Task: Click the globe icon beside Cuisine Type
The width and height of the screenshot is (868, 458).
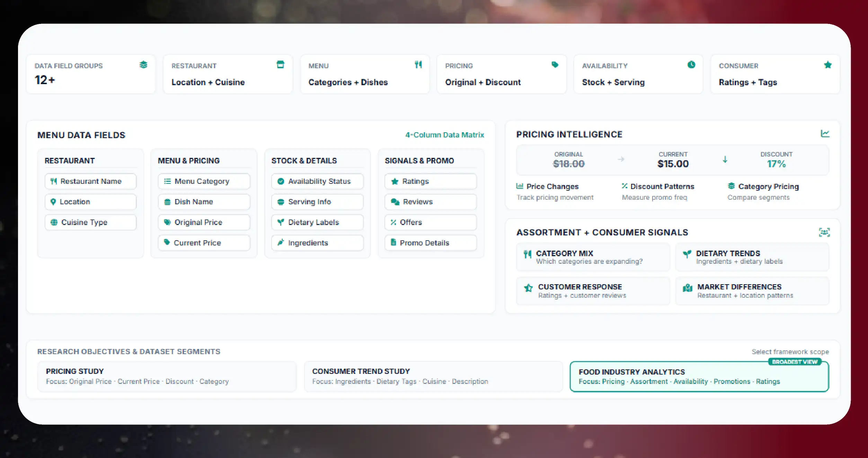Action: pyautogui.click(x=54, y=222)
